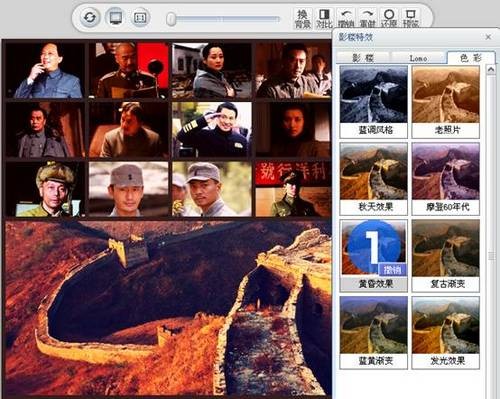The image size is (500, 399).
Task: Switch to the 色彩 tab
Action: pos(470,58)
